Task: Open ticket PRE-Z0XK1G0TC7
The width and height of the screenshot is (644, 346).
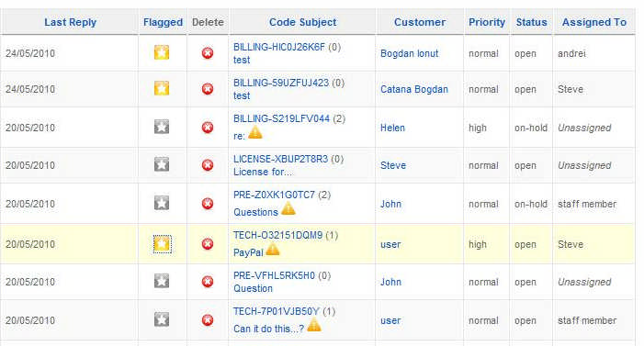Action: [274, 195]
